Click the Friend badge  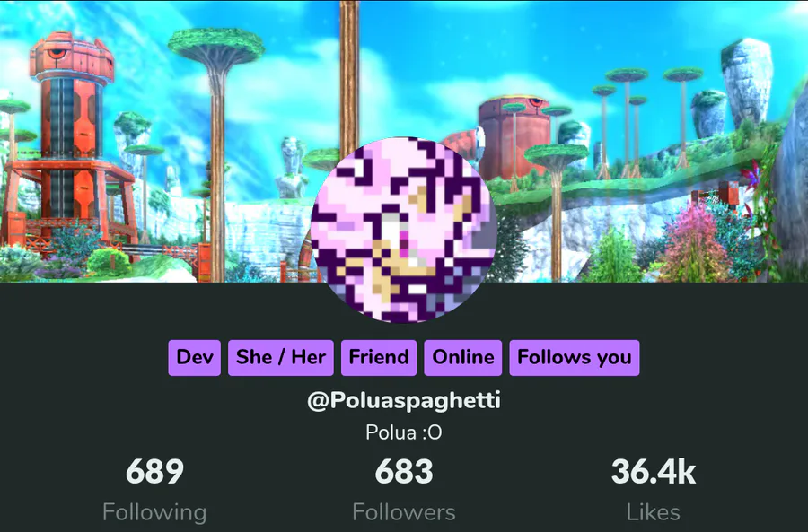tap(379, 357)
